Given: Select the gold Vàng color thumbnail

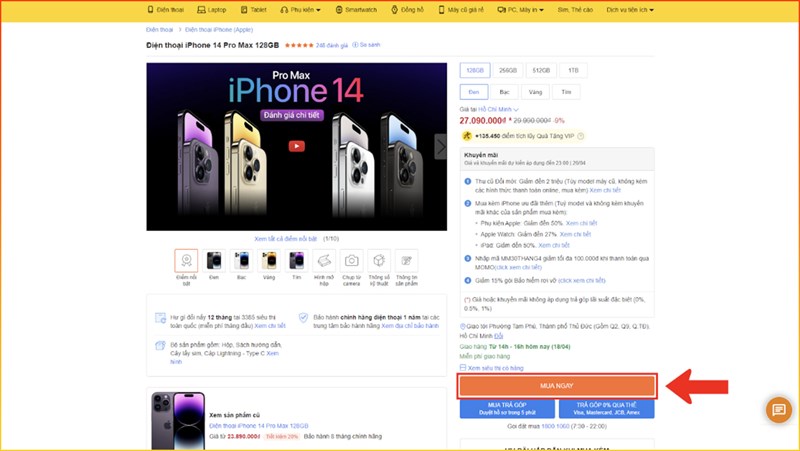Looking at the screenshot, I should 269,261.
